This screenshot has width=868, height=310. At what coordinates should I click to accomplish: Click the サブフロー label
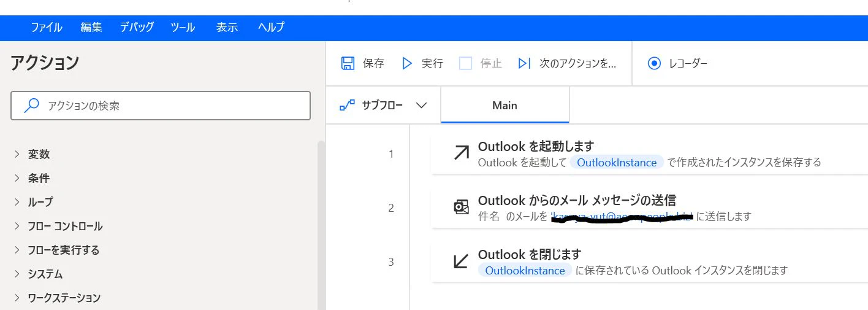click(x=383, y=105)
